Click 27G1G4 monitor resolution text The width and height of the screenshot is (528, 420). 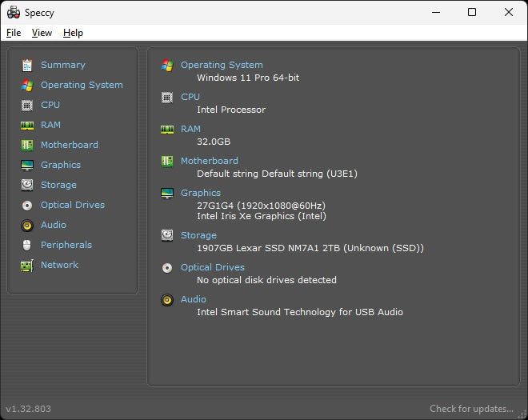pos(261,206)
